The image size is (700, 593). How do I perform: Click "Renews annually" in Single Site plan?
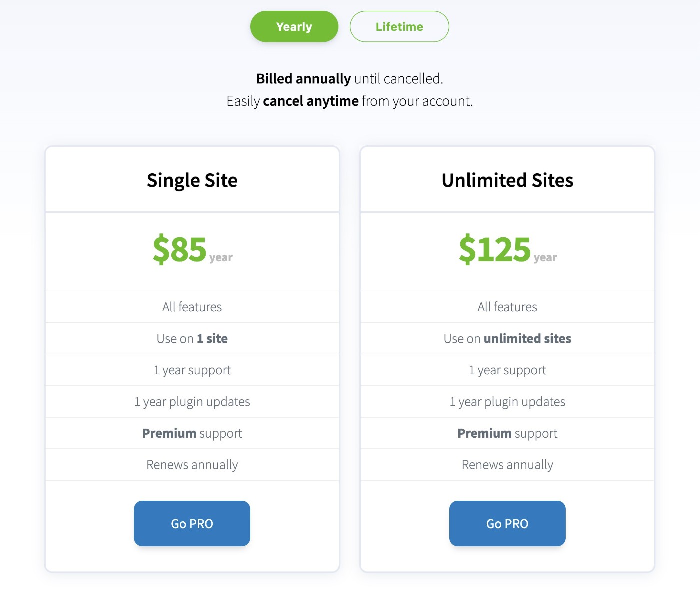(192, 465)
